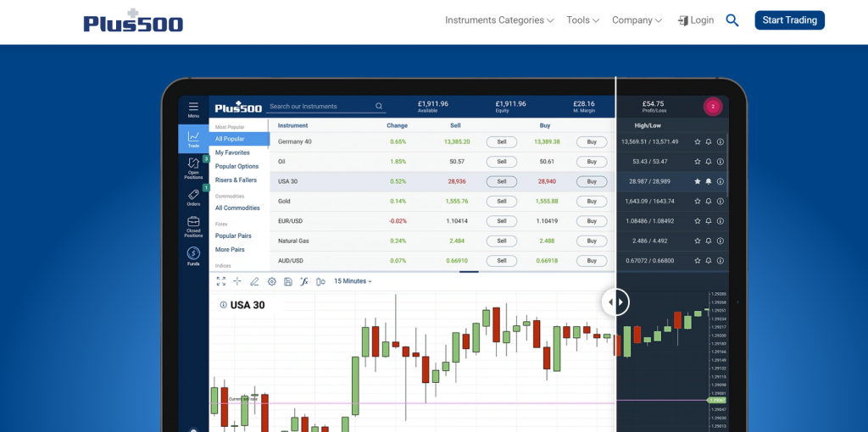Click Buy button for USA 30

coord(592,181)
